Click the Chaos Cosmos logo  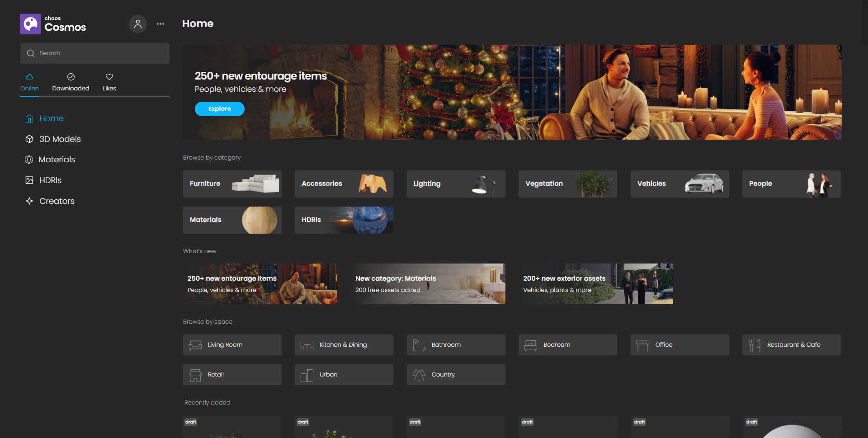pos(53,24)
